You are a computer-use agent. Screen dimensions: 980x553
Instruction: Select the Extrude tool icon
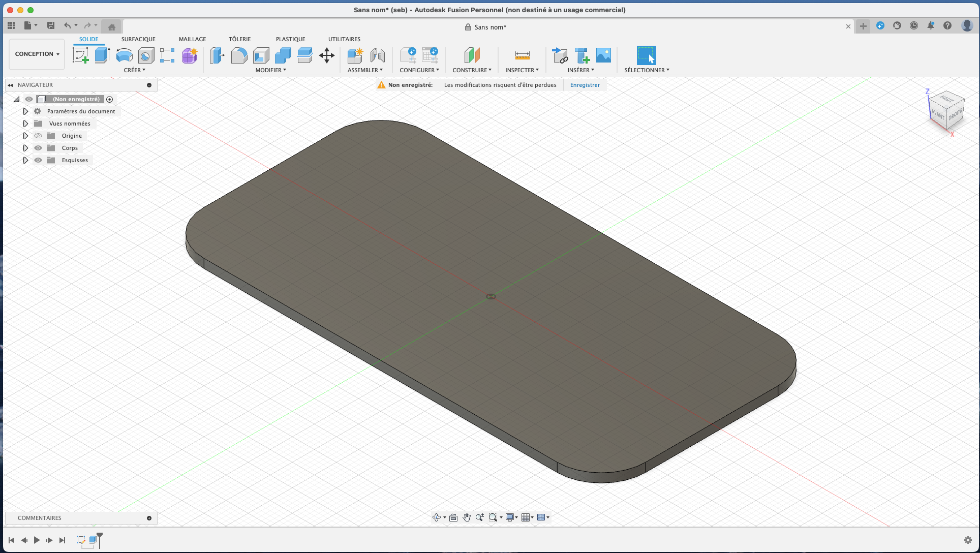[103, 55]
